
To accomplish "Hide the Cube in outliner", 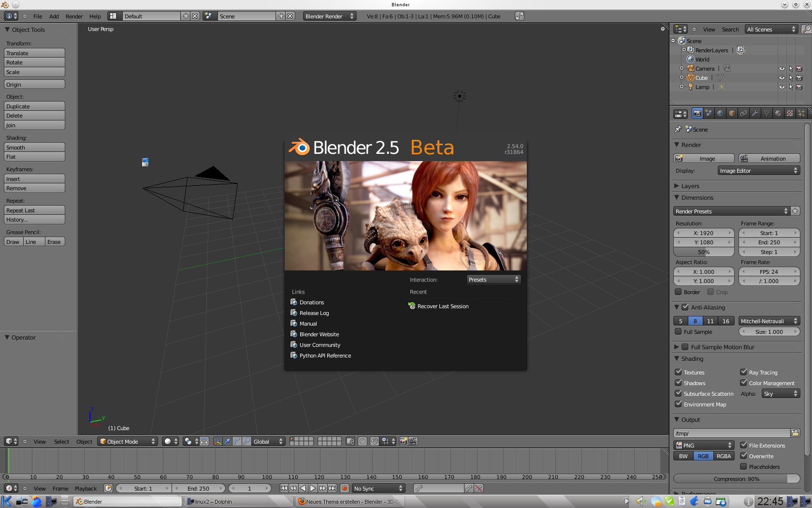I will point(782,78).
